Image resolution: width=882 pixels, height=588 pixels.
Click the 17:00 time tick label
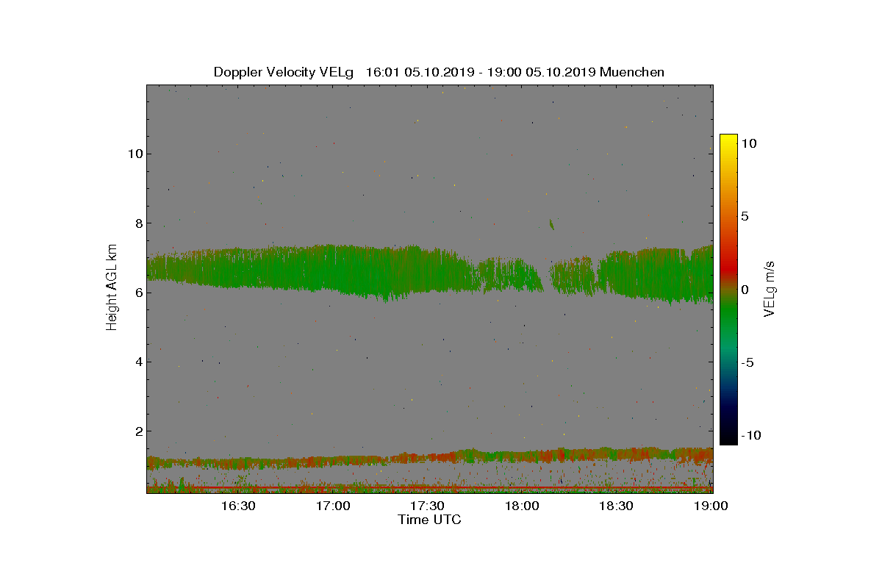point(332,506)
